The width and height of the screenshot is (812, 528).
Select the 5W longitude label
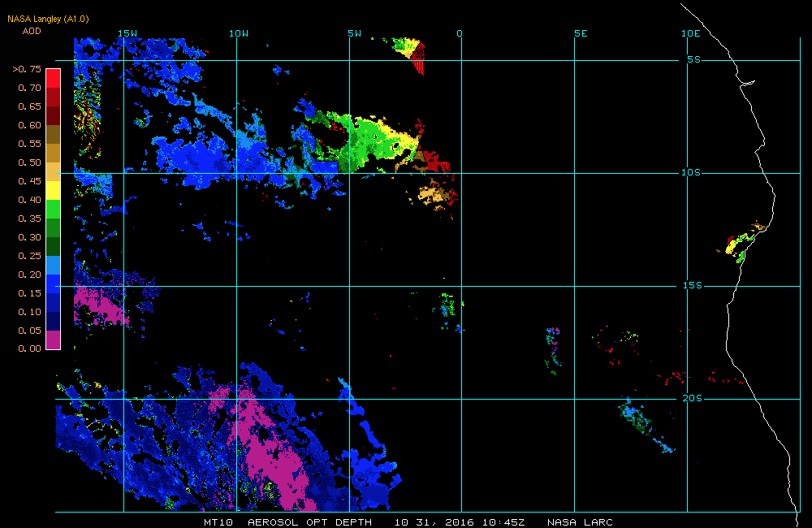pos(355,33)
